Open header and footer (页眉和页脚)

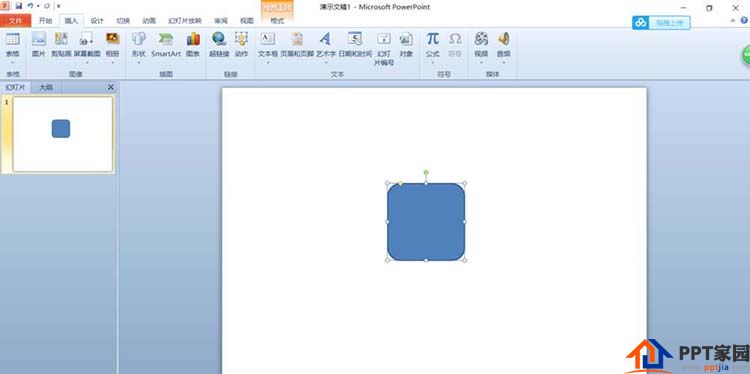coord(297,45)
